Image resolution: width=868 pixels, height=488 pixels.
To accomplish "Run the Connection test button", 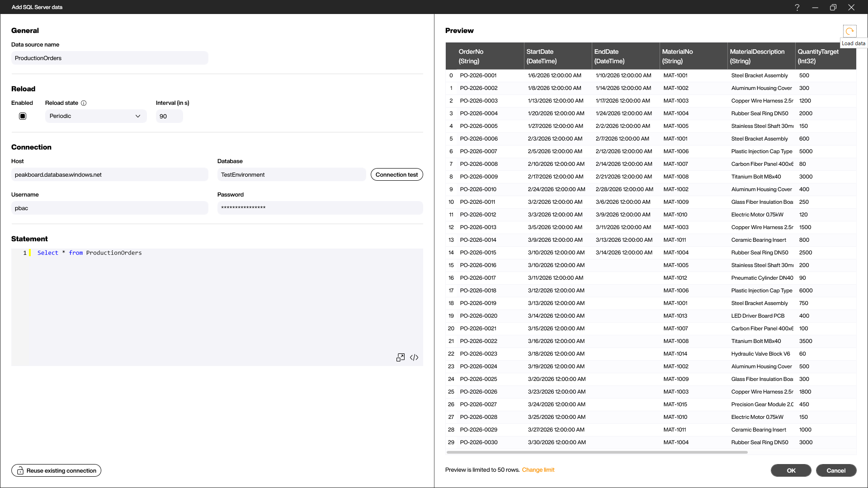I will 397,174.
